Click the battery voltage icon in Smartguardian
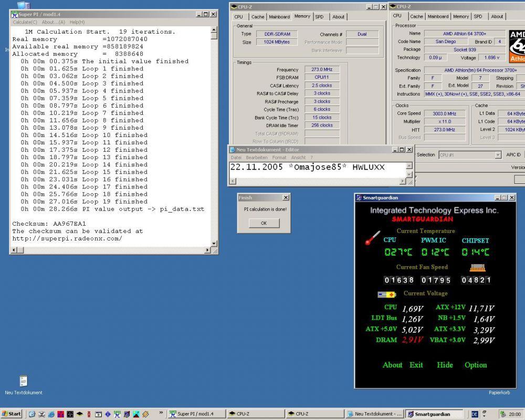Image resolution: width=525 pixels, height=420 pixels. pos(387,295)
